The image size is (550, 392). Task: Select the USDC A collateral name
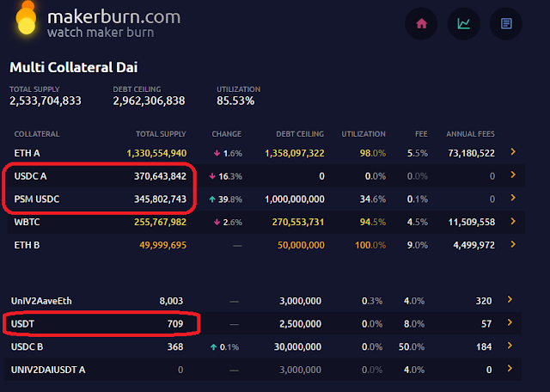coord(31,176)
